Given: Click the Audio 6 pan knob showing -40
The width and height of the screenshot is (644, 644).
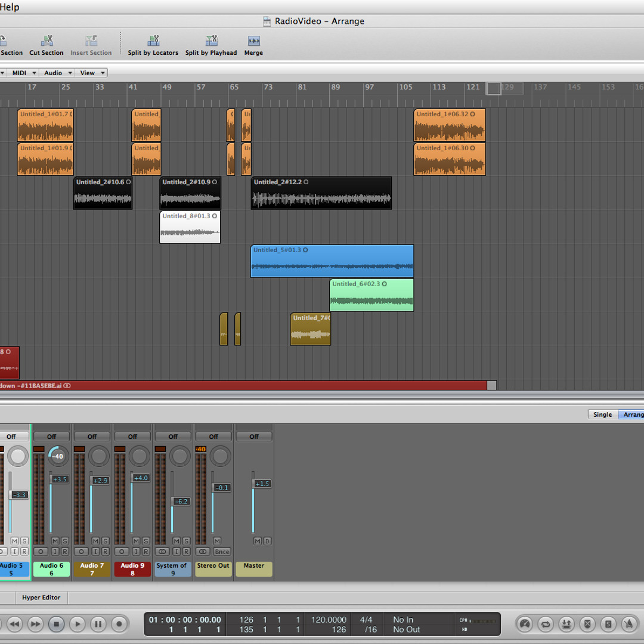Looking at the screenshot, I should (x=58, y=456).
